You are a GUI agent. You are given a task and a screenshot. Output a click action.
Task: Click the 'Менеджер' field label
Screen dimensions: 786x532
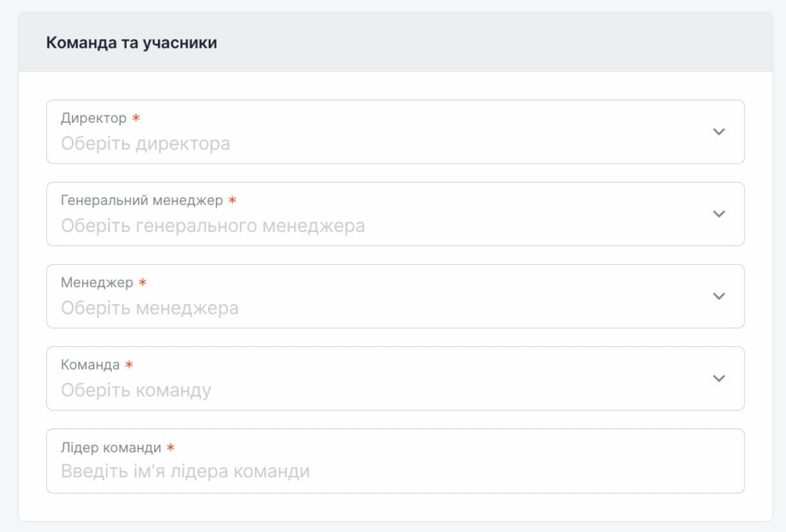pyautogui.click(x=97, y=283)
